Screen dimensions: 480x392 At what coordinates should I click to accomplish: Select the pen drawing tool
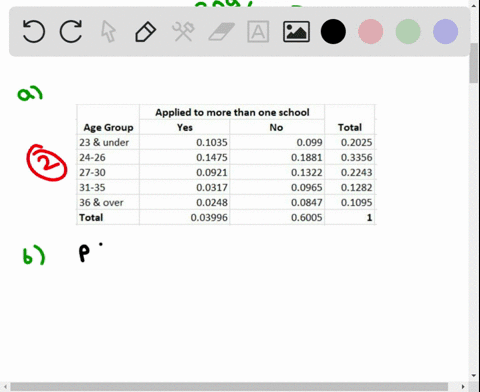146,32
